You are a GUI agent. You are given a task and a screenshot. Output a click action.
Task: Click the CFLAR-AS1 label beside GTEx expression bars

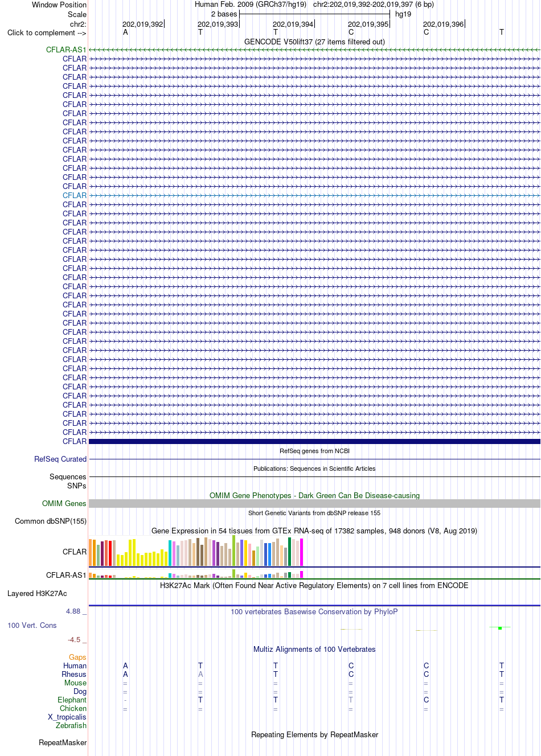click(66, 575)
